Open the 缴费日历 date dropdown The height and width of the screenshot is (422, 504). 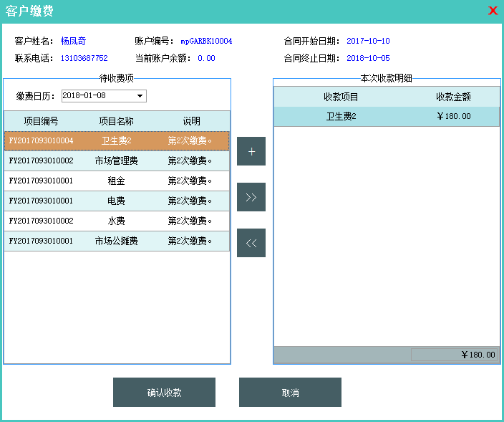pyautogui.click(x=140, y=96)
